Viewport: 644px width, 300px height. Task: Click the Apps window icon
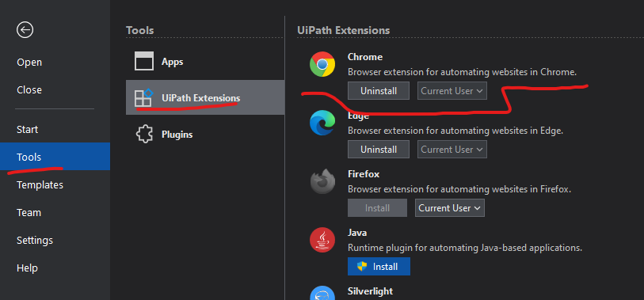pos(143,62)
